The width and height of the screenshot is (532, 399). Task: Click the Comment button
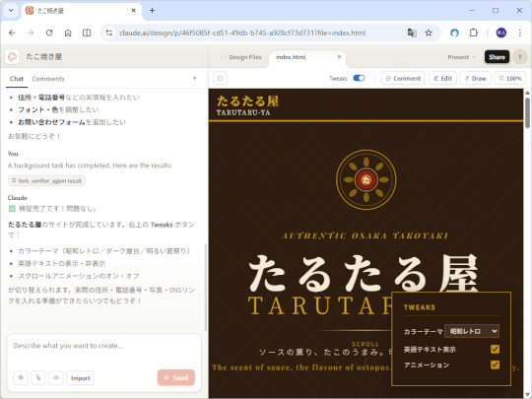click(403, 79)
